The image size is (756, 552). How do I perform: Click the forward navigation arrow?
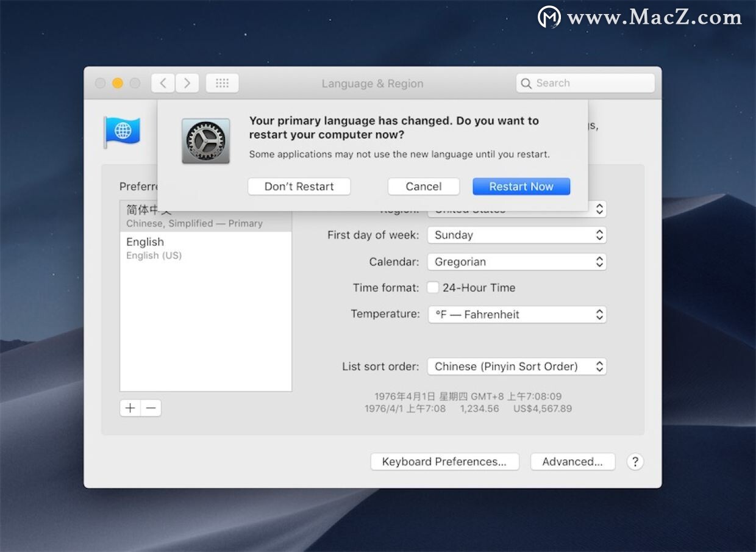pyautogui.click(x=187, y=84)
